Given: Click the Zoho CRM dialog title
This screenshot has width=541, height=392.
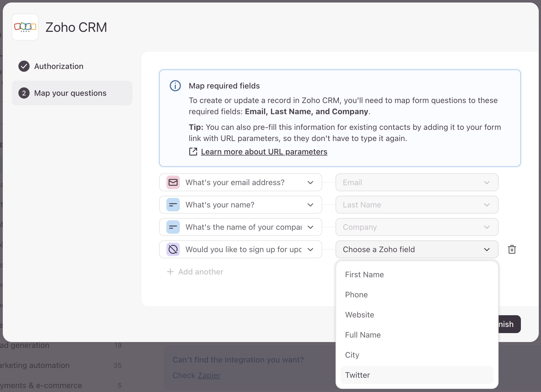Looking at the screenshot, I should [76, 27].
